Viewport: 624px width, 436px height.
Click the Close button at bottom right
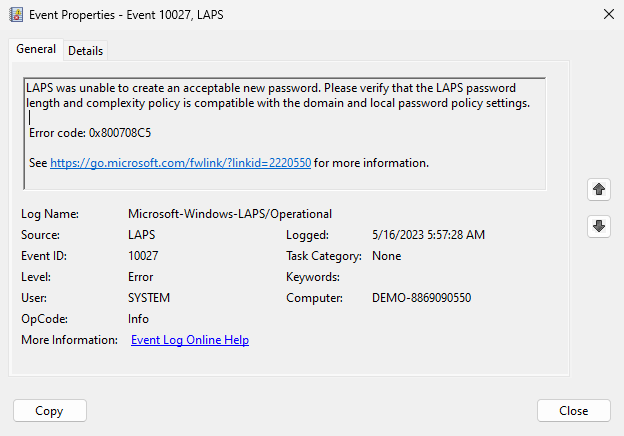click(573, 411)
